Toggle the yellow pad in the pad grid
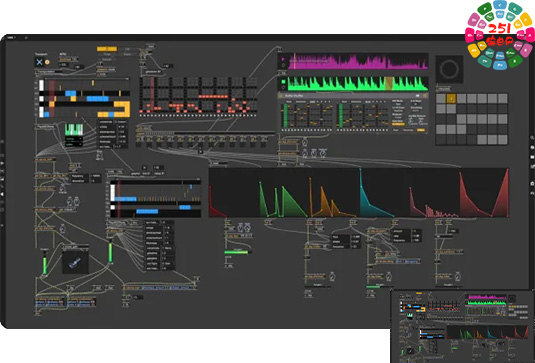 [451, 99]
